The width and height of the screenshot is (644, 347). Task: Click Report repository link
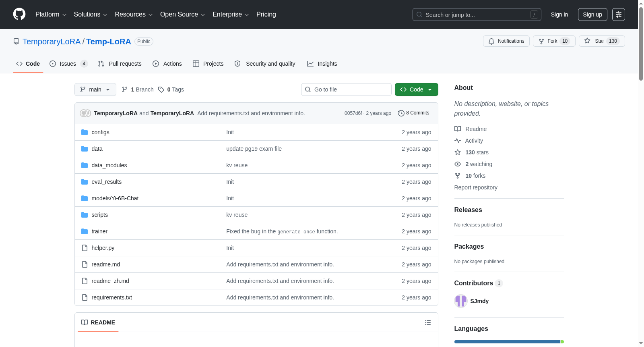coord(476,187)
